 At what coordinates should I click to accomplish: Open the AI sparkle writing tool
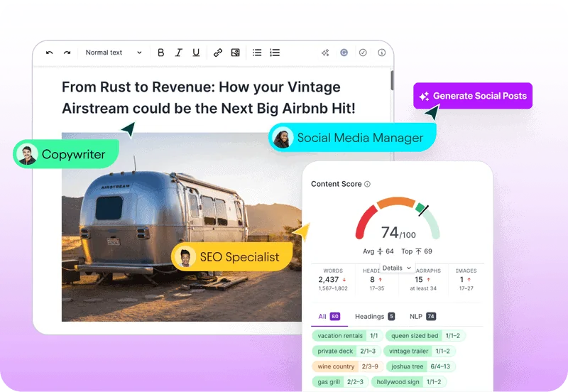click(x=325, y=53)
